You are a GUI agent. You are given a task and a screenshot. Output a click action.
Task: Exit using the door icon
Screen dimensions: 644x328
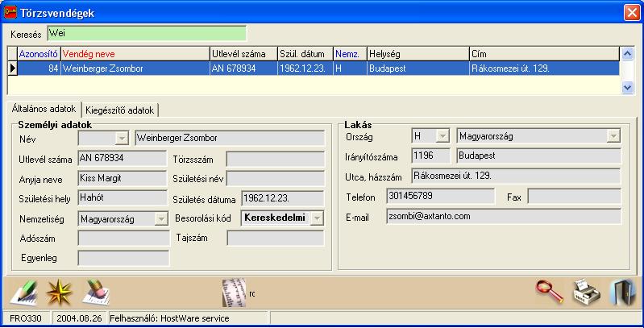pos(622,293)
